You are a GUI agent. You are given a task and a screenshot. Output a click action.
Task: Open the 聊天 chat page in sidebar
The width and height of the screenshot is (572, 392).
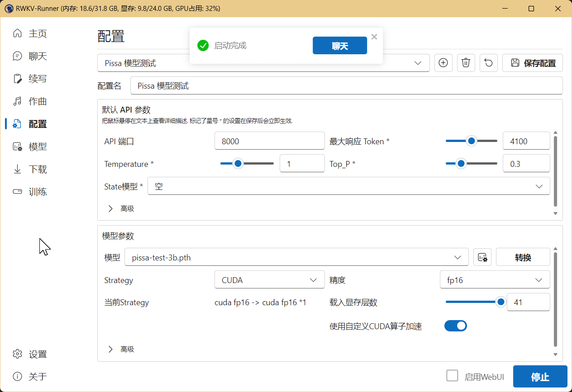pos(38,57)
